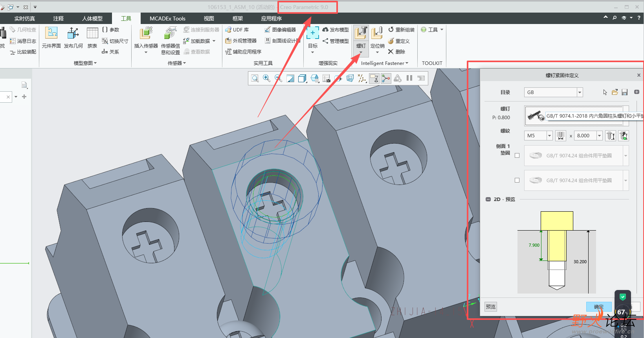Click the saved orientations view icon
Screen dimensions: 644x338
(314, 78)
